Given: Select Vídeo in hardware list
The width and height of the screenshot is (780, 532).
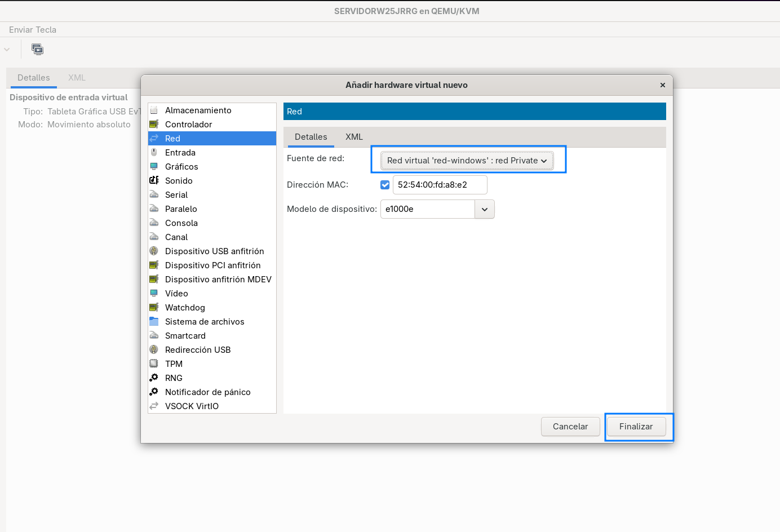Looking at the screenshot, I should click(212, 294).
